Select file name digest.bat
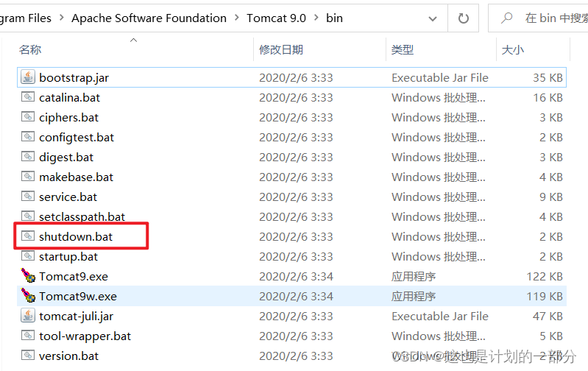 pos(66,158)
